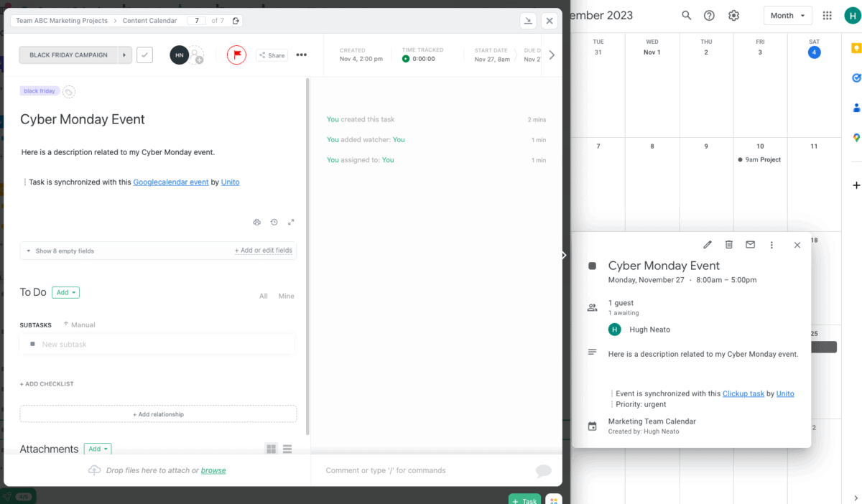
Task: Click the task number field showing 7
Action: pos(197,21)
